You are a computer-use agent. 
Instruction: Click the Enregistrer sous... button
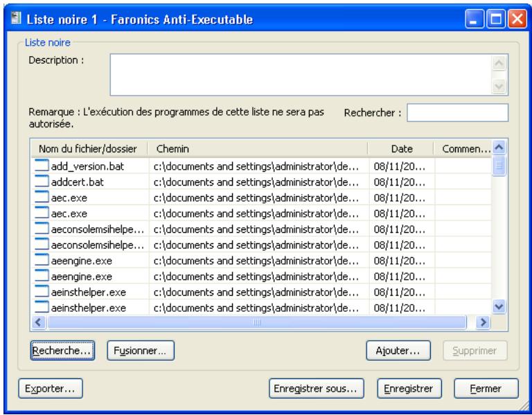click(316, 389)
